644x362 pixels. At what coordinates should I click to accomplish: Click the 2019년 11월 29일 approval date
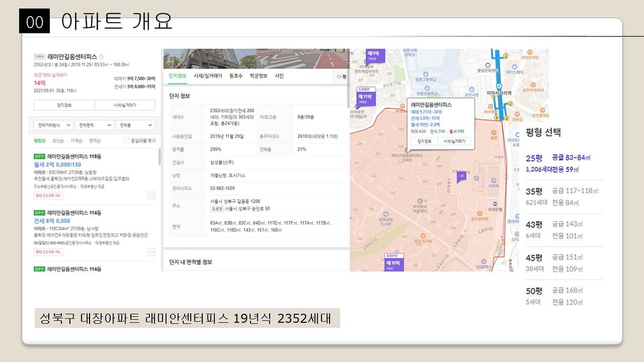[227, 137]
